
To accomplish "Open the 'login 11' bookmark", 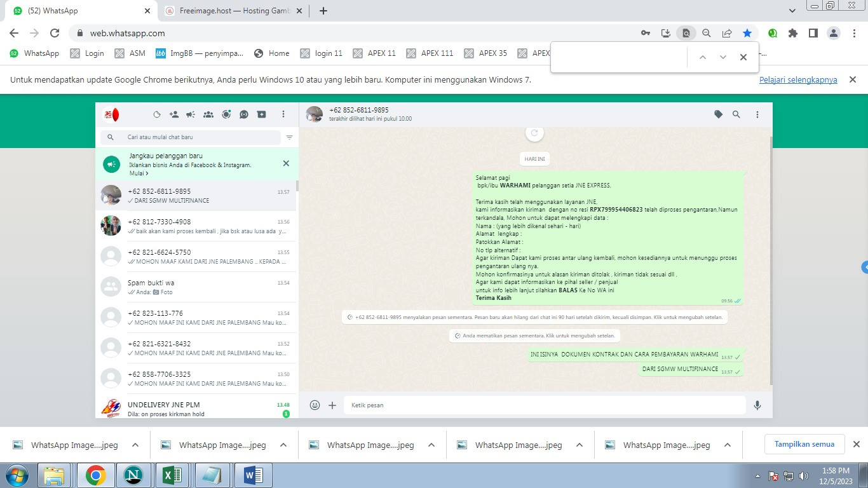I will click(x=322, y=53).
